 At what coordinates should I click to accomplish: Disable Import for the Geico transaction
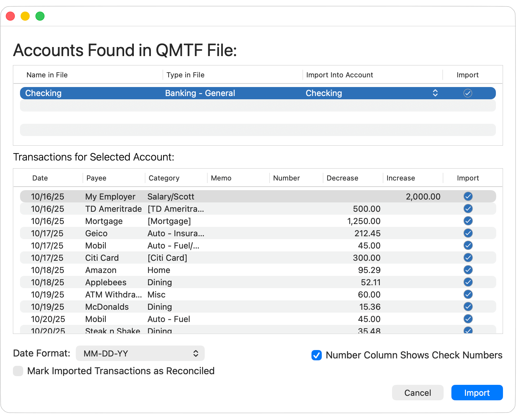coord(468,233)
